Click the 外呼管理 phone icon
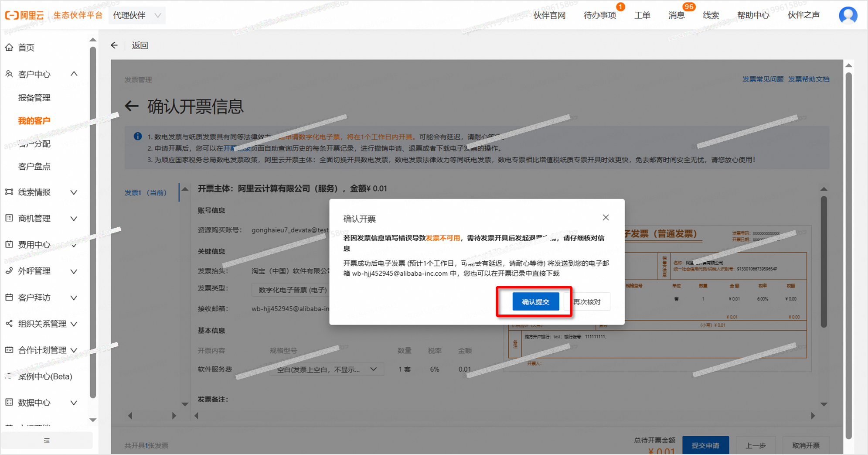868x455 pixels. (x=9, y=271)
